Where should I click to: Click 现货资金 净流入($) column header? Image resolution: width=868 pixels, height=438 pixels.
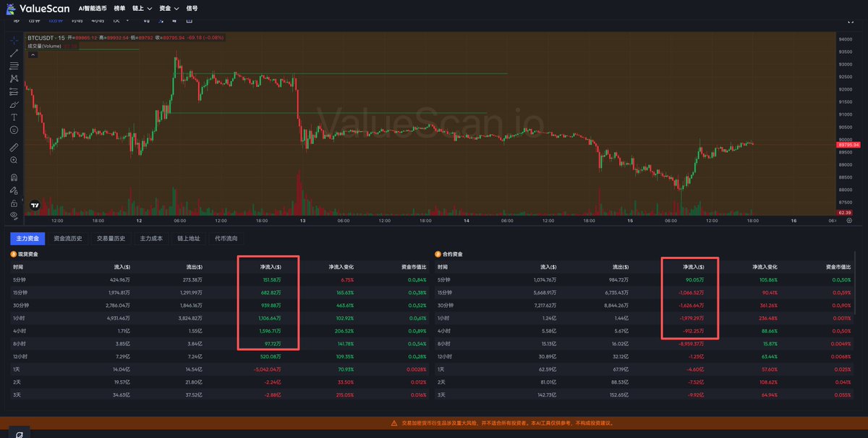point(271,267)
